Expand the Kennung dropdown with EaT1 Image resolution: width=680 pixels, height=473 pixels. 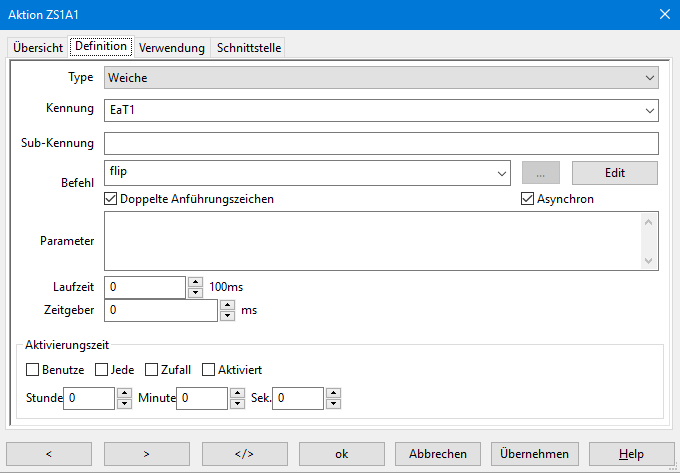[x=381, y=109]
